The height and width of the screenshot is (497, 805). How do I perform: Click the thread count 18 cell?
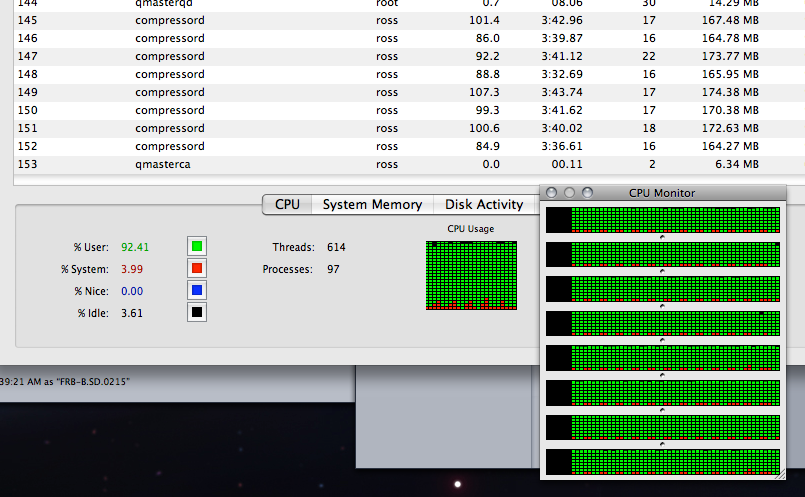click(x=649, y=128)
